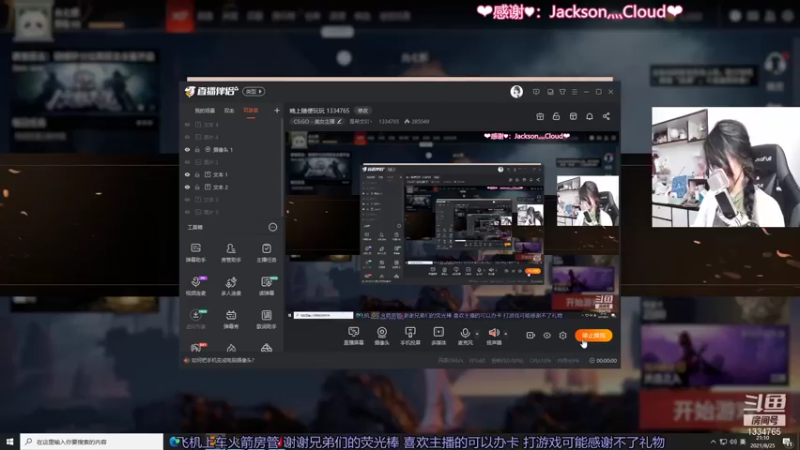
Task: Hide the 文本 2 layer with its eye
Action: pyautogui.click(x=187, y=187)
